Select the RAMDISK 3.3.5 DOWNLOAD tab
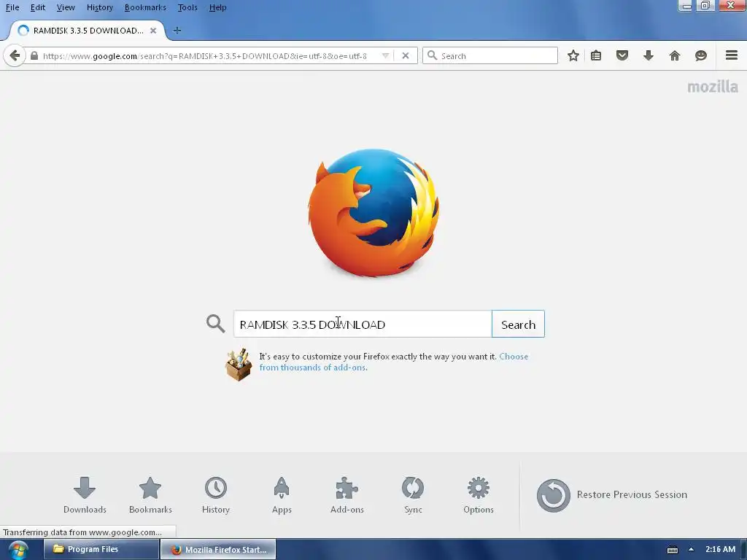 tap(88, 31)
